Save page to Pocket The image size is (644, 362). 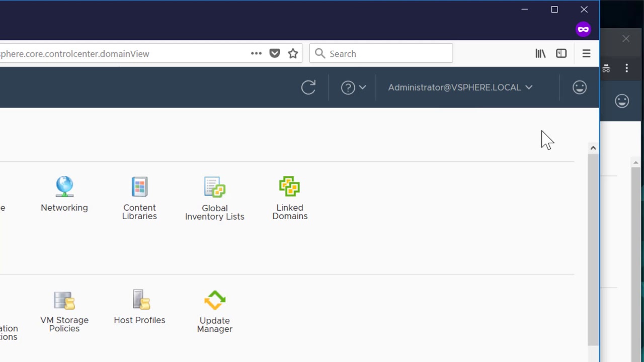tap(274, 53)
